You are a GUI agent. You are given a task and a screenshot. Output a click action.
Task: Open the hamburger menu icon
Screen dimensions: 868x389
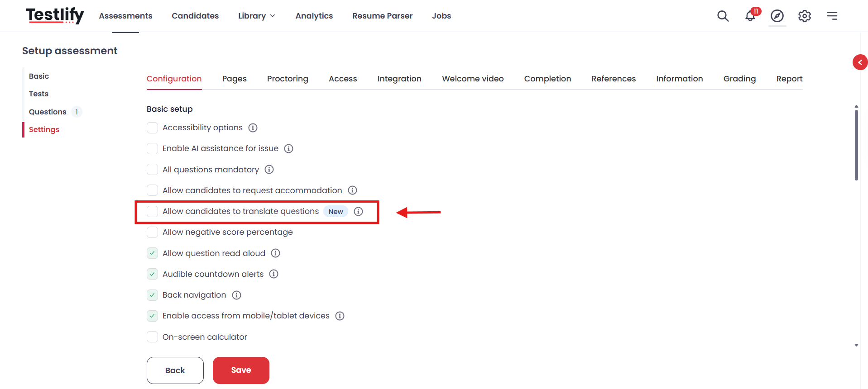[x=832, y=16]
